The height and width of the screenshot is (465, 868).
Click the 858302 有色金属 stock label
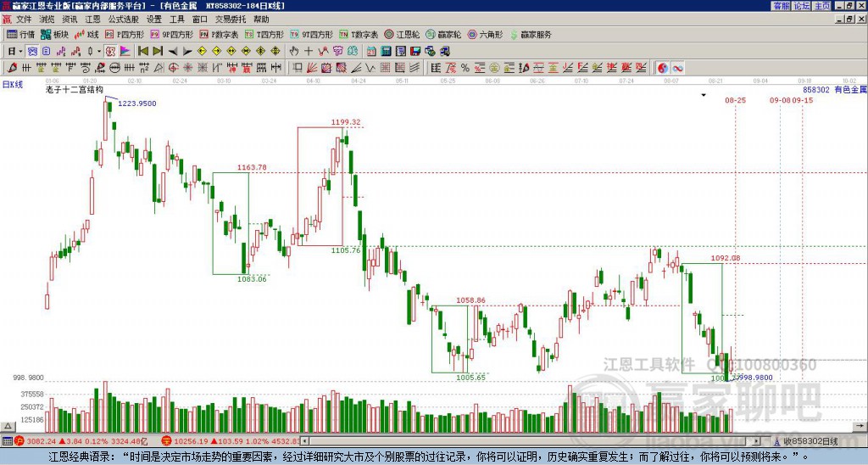(x=834, y=89)
